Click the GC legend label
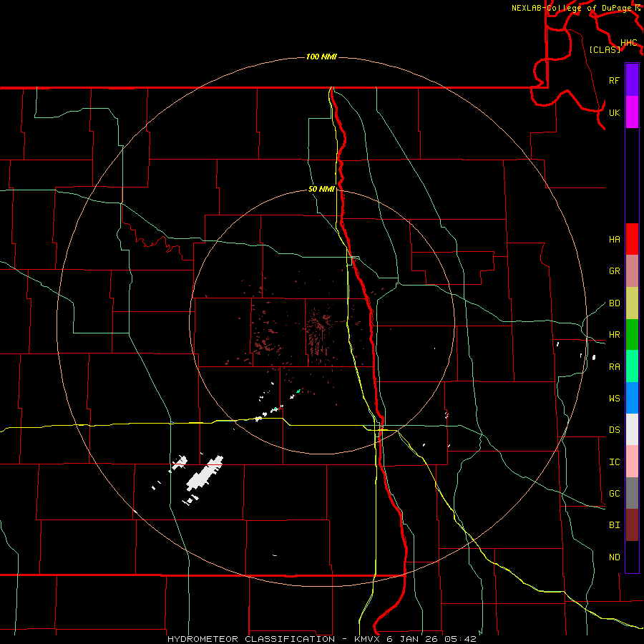This screenshot has width=644, height=644. [x=614, y=493]
